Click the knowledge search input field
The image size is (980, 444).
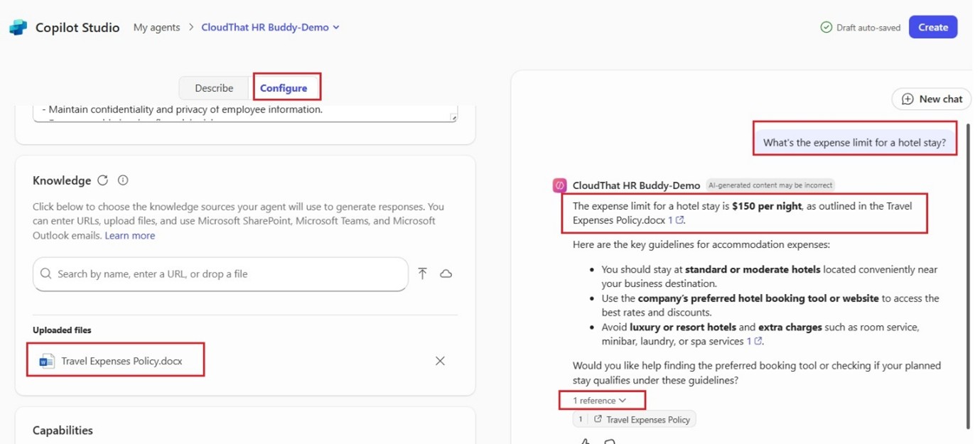click(220, 274)
